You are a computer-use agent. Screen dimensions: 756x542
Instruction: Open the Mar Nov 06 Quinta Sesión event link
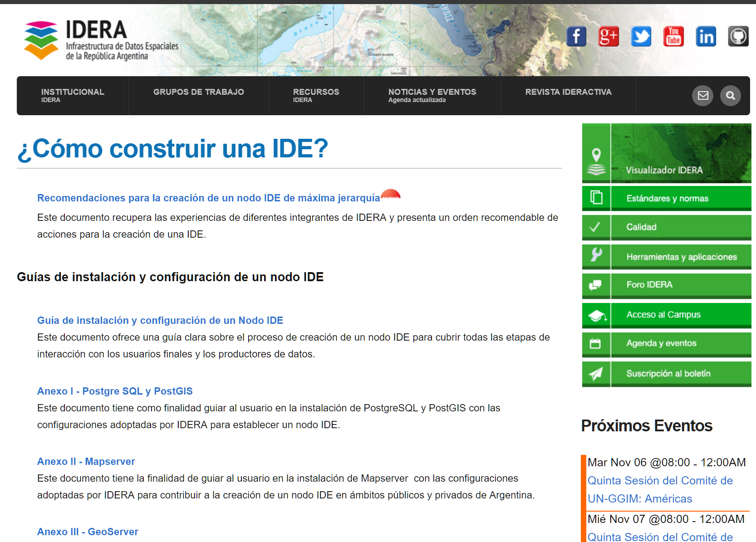point(660,490)
